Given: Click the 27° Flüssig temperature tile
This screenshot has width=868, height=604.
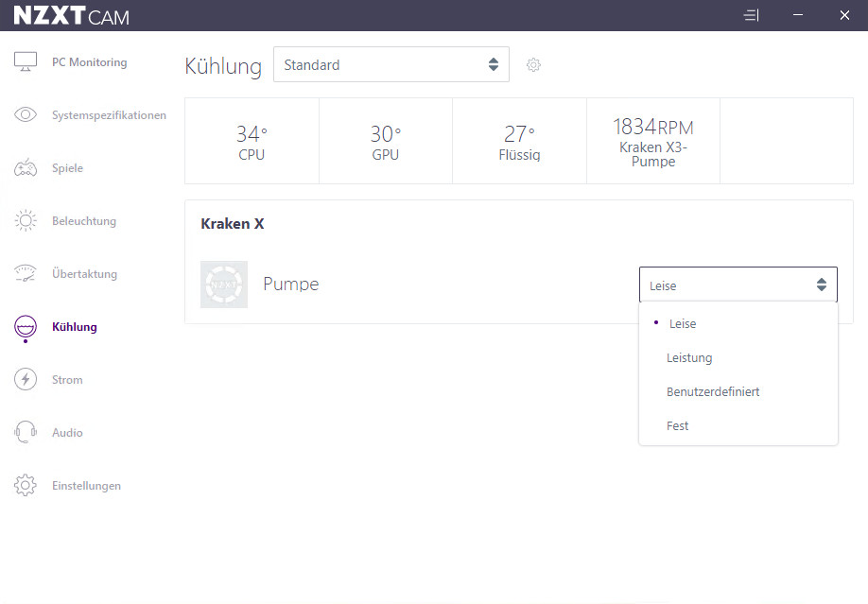Looking at the screenshot, I should pyautogui.click(x=519, y=141).
